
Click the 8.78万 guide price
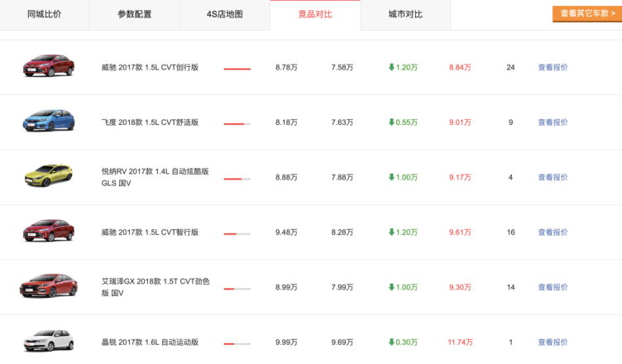pyautogui.click(x=286, y=68)
